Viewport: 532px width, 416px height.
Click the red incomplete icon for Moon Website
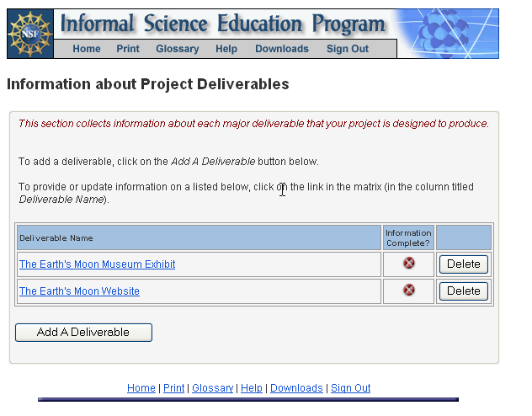408,291
